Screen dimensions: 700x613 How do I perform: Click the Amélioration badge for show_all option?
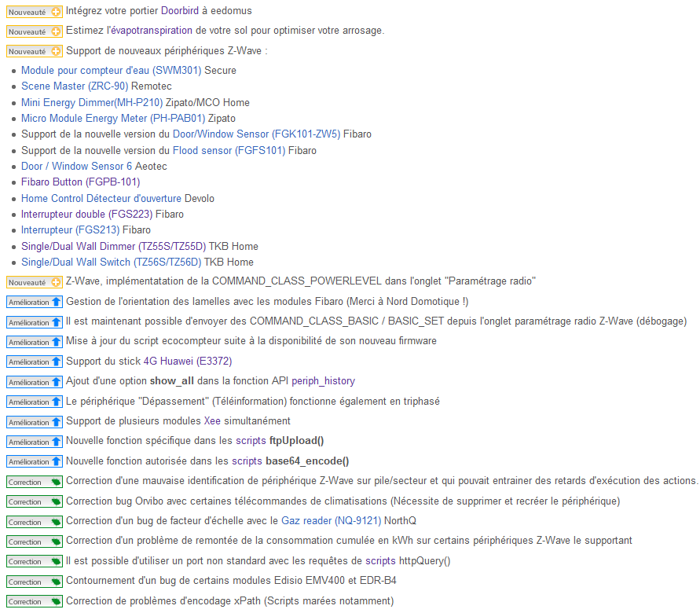coord(35,382)
